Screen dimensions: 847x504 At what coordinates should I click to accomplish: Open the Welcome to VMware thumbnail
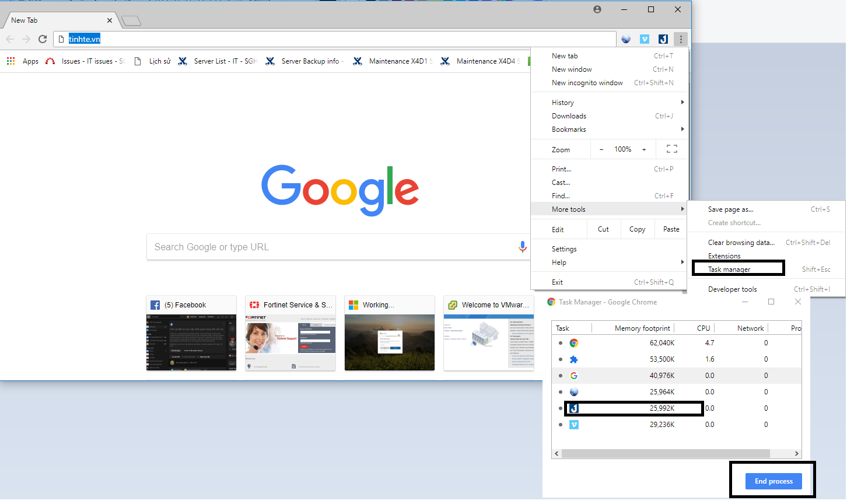pyautogui.click(x=489, y=333)
